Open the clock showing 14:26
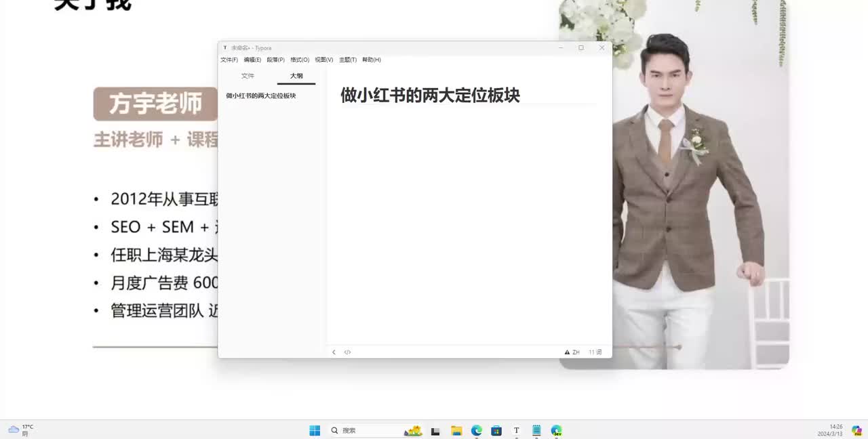The height and width of the screenshot is (439, 868). (x=831, y=430)
